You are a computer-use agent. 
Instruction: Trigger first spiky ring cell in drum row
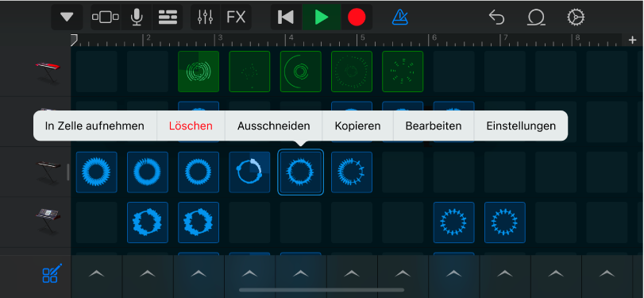tap(454, 223)
